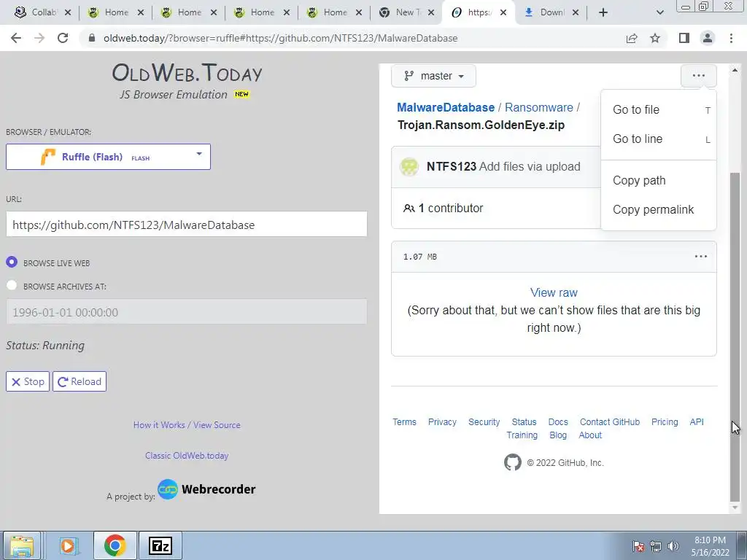
Task: Click scrollbar up arrow in emulator
Action: tap(735, 70)
